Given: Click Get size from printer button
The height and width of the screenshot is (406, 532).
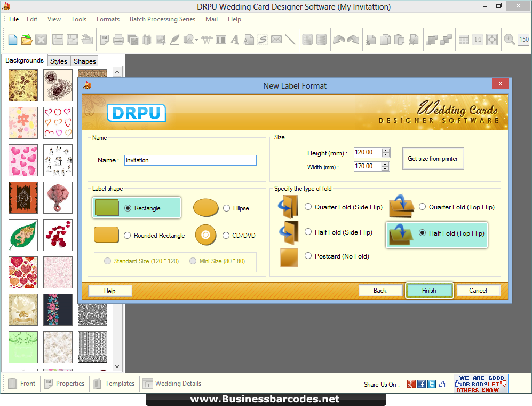Looking at the screenshot, I should pos(433,159).
